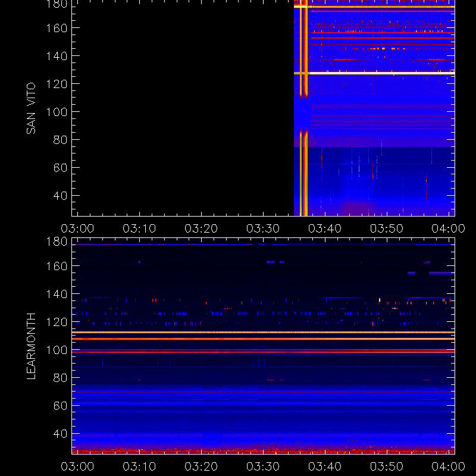Click 03:10 time label under San Vito plot

click(x=139, y=228)
